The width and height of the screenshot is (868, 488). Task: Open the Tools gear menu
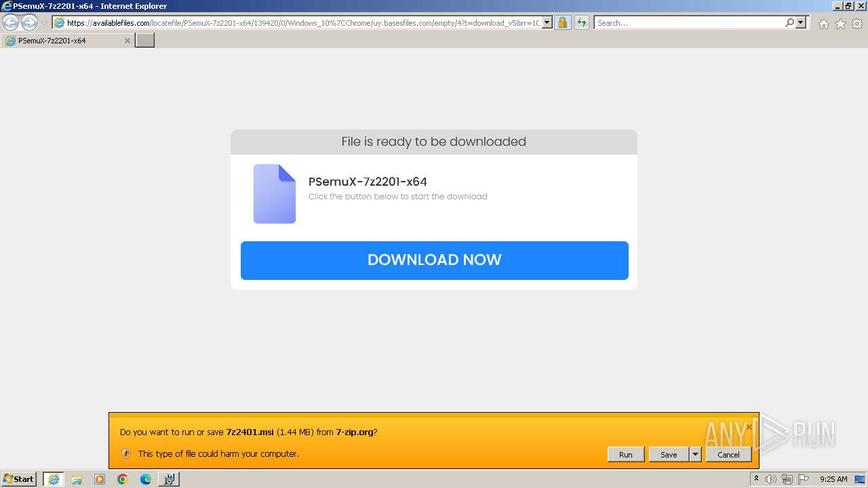(x=857, y=24)
